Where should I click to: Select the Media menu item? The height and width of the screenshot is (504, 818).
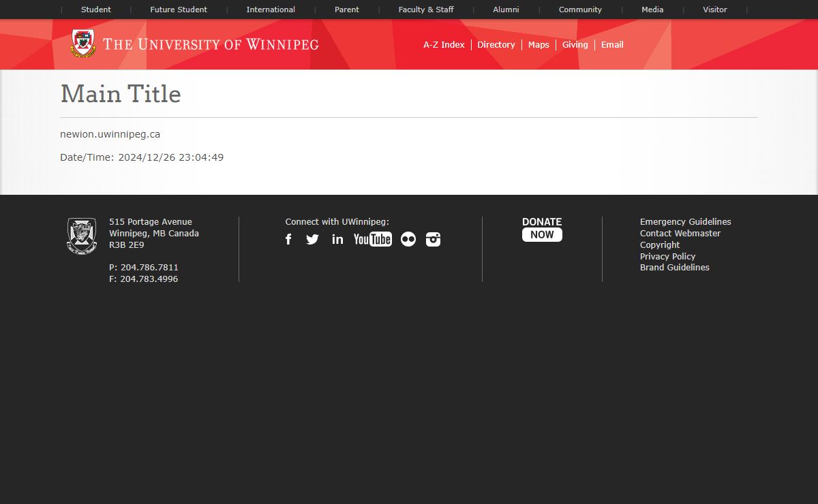652,10
